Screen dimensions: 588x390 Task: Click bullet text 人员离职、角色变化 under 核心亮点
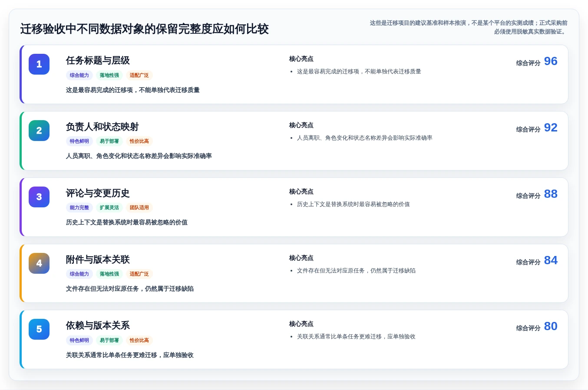(365, 138)
